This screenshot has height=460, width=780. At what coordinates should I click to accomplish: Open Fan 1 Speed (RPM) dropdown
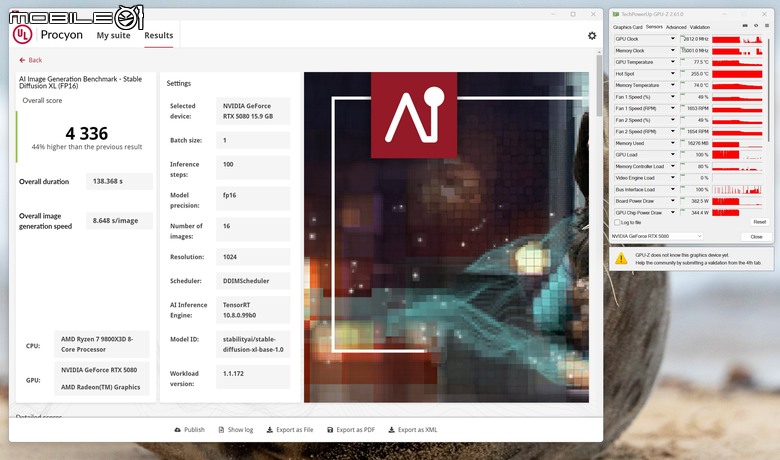point(673,108)
